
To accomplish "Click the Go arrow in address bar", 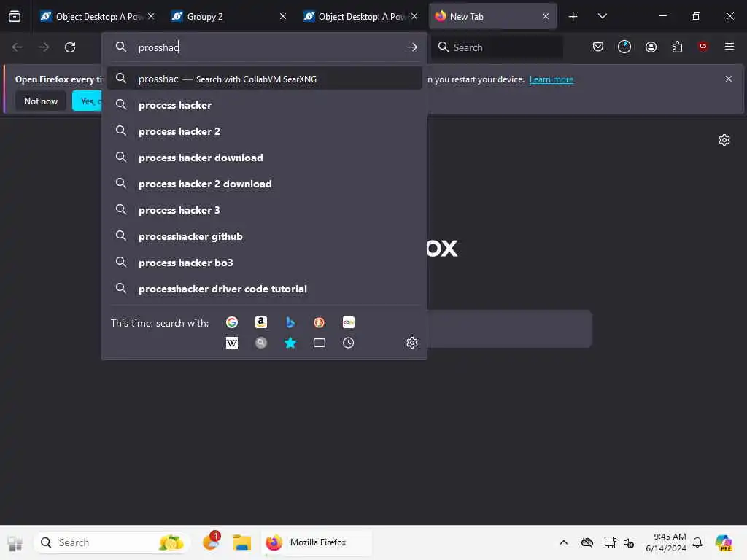I will pyautogui.click(x=412, y=47).
